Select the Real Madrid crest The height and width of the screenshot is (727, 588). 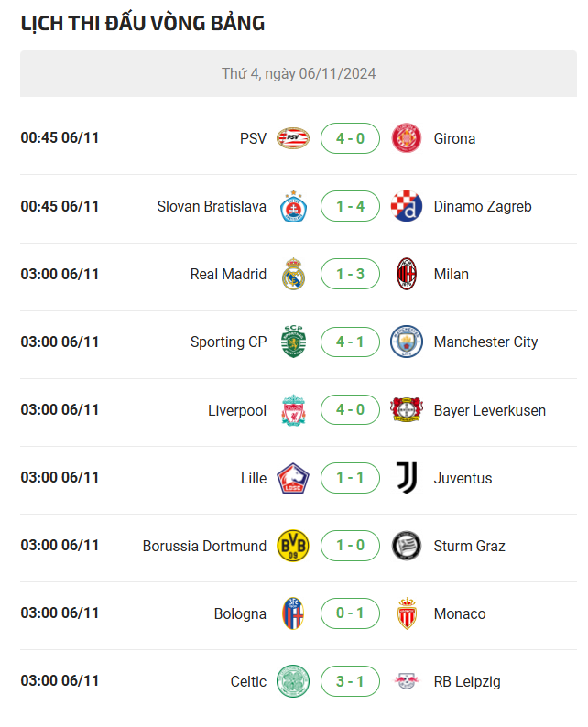pos(293,274)
